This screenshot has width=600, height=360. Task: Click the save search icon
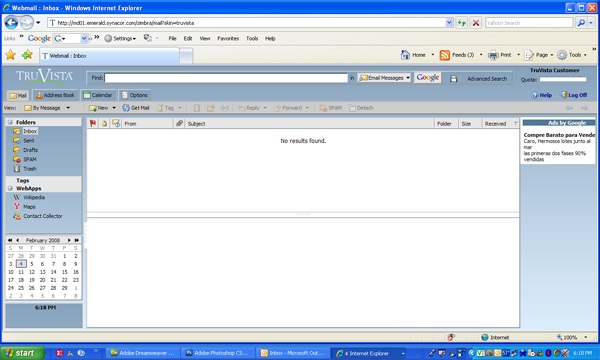pos(453,78)
